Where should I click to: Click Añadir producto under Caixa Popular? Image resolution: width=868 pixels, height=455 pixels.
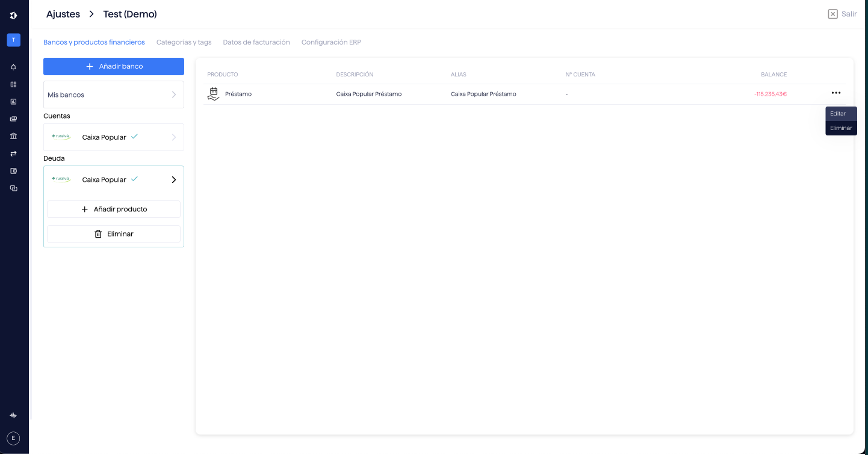point(113,209)
